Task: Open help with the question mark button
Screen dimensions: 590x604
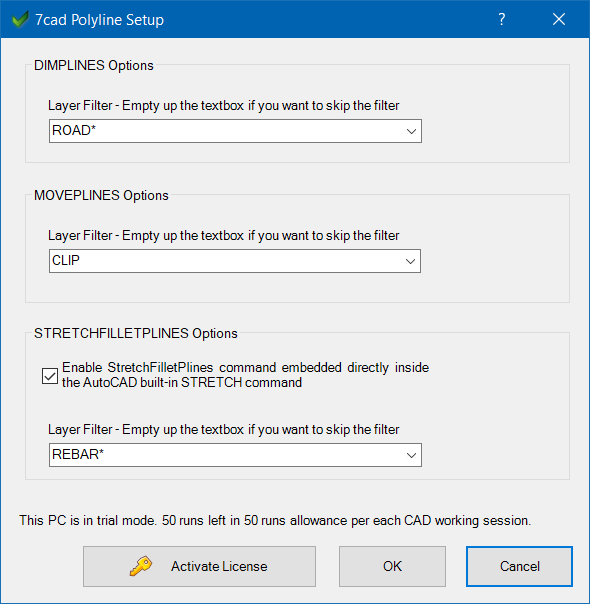Action: coord(501,19)
